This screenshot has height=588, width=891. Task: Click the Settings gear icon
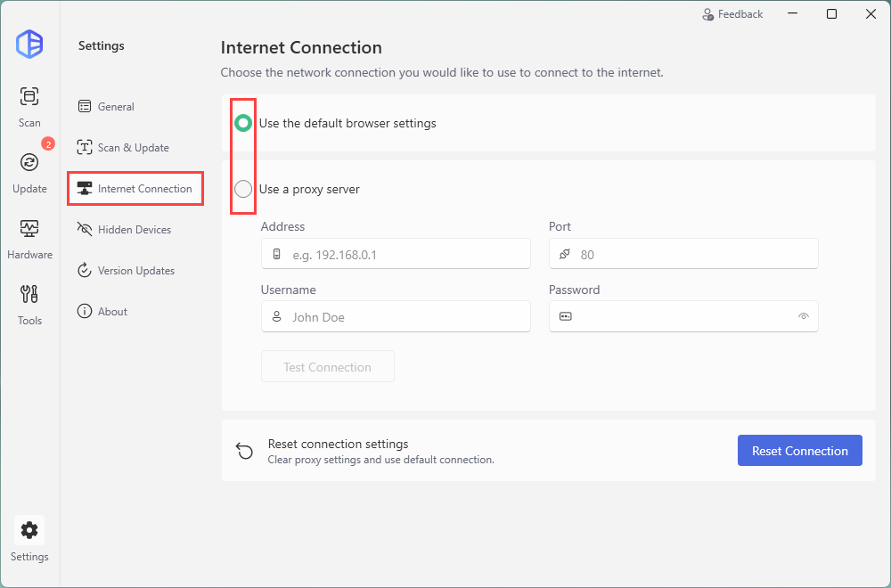pos(29,531)
